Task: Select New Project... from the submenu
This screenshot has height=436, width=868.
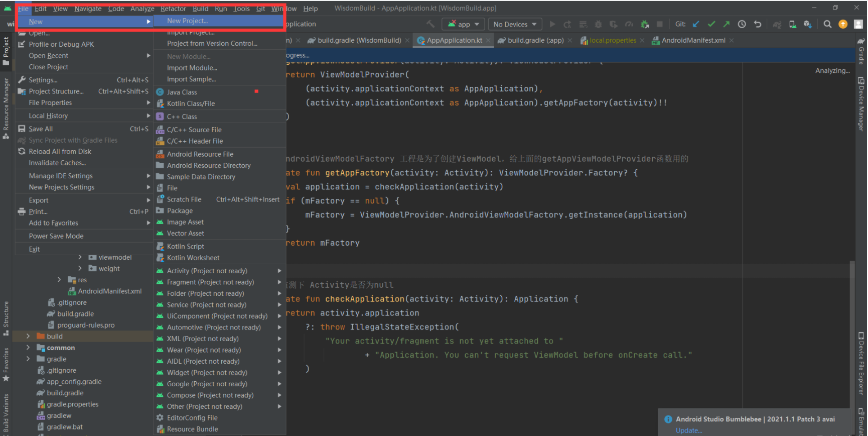Action: click(187, 21)
